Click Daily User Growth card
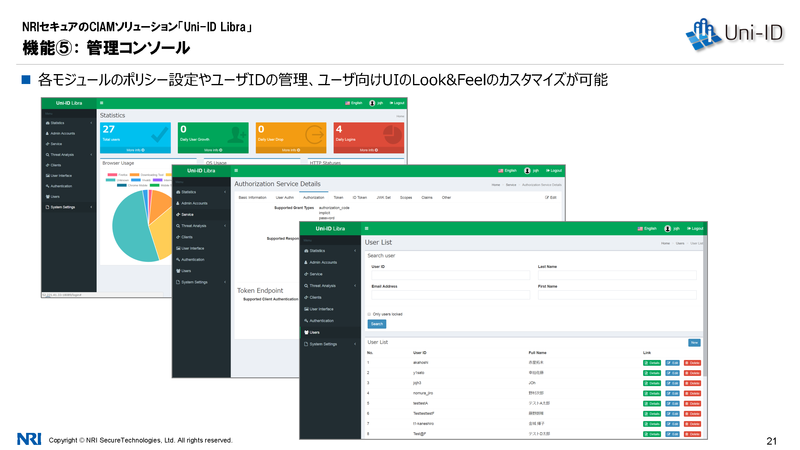Image resolution: width=800 pixels, height=450 pixels. point(213,137)
